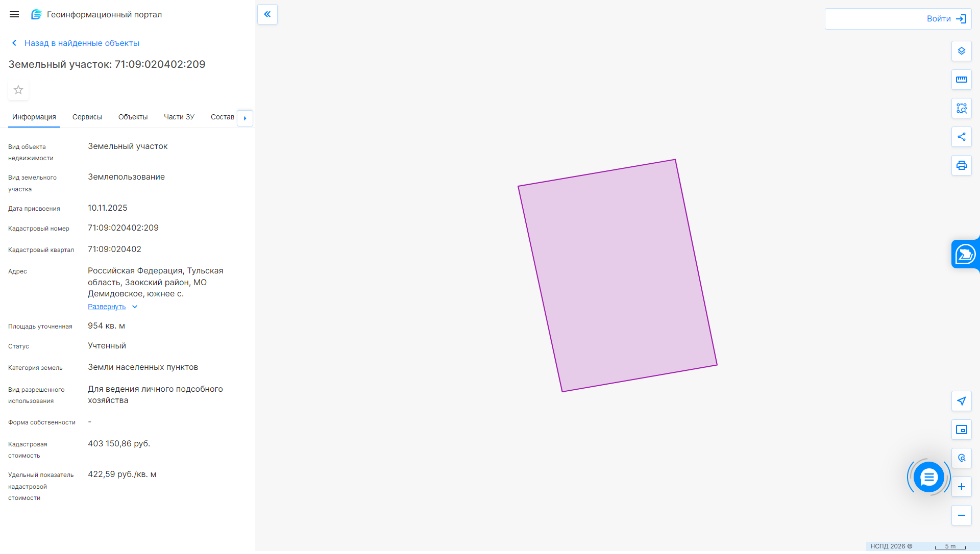Zoom in on the map

[961, 487]
